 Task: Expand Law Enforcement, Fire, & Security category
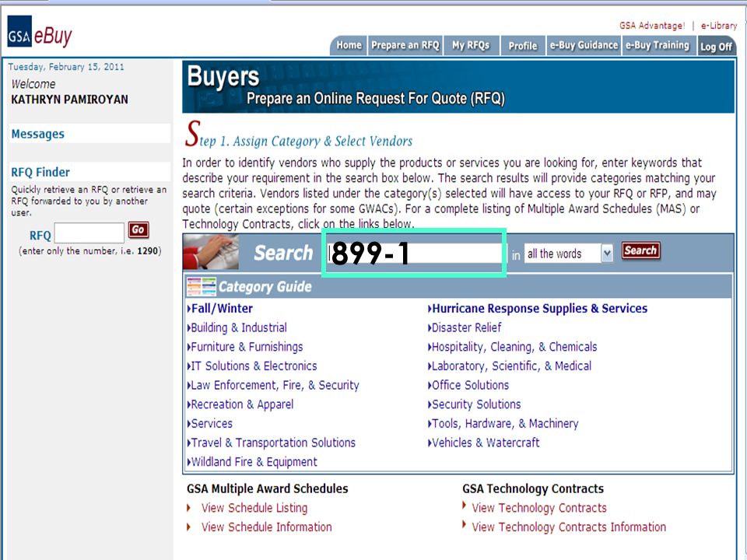273,385
